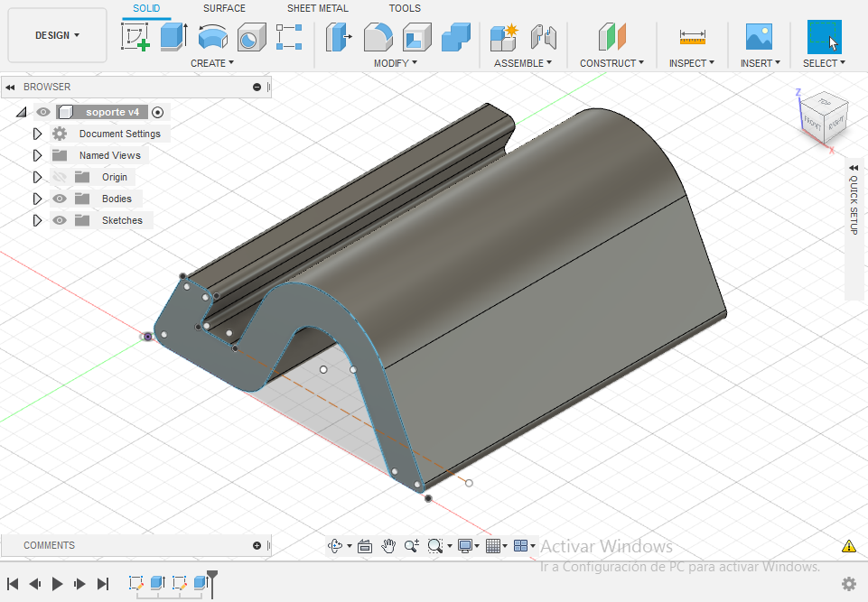Screen dimensions: 868x602
Task: Open the INSPECT dropdown menu
Action: pos(691,63)
